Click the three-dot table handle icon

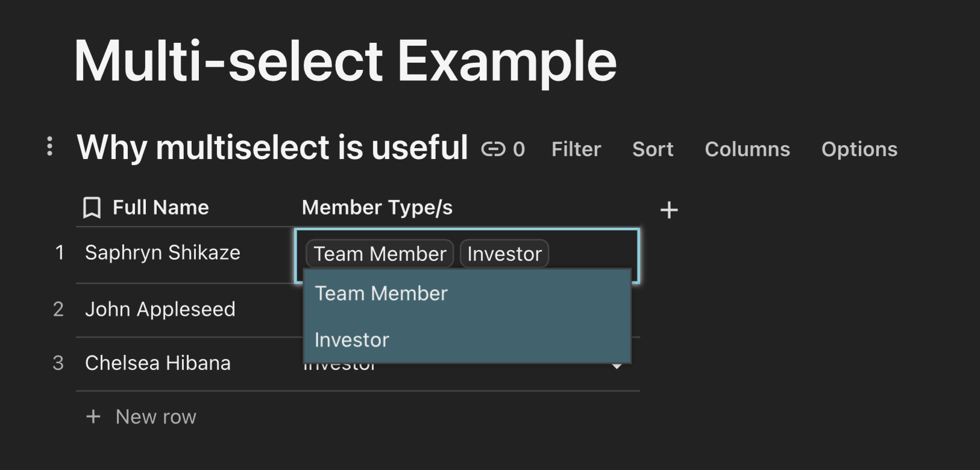[x=49, y=146]
